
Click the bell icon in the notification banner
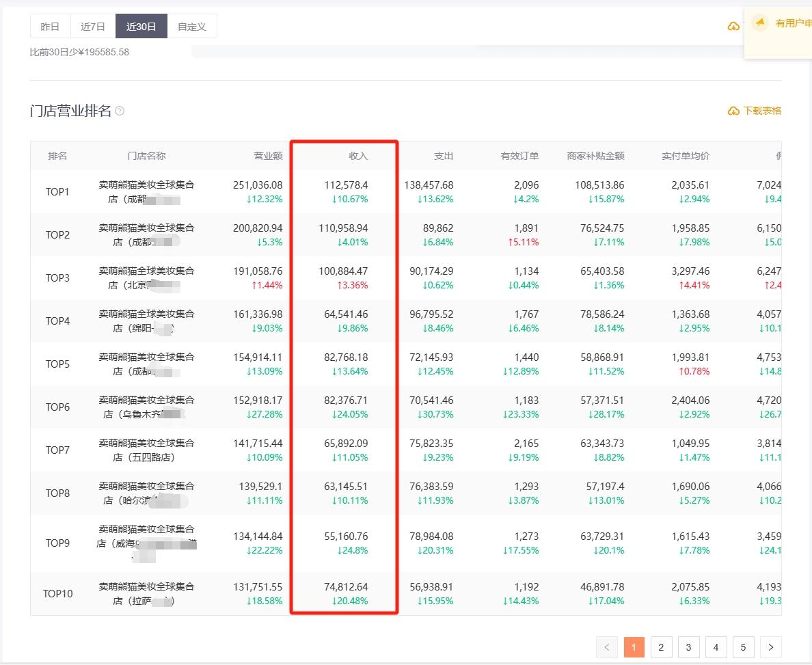pos(761,22)
